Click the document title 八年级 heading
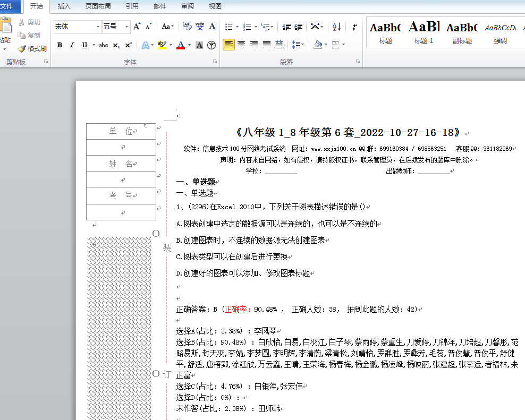 [348, 133]
